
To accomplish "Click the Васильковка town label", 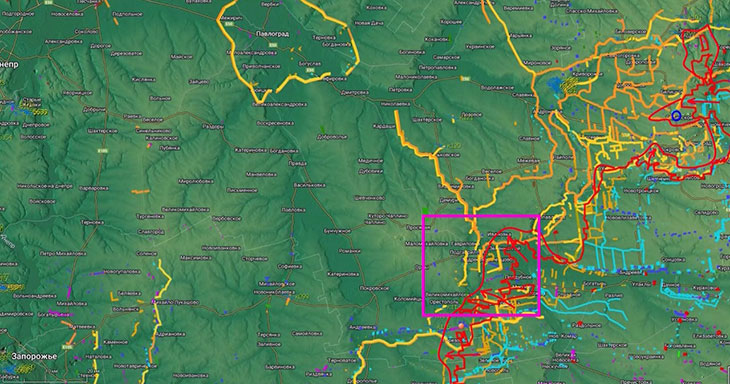I will (310, 185).
